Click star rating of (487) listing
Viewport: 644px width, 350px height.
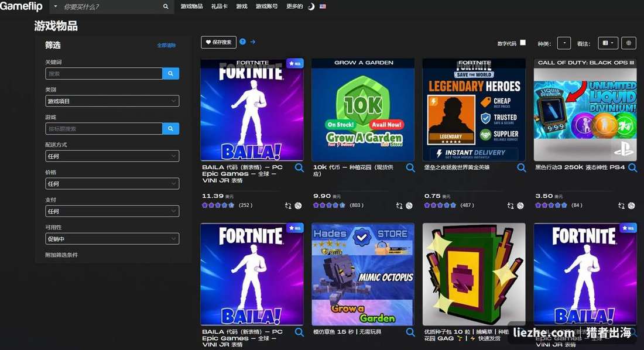[x=440, y=205]
